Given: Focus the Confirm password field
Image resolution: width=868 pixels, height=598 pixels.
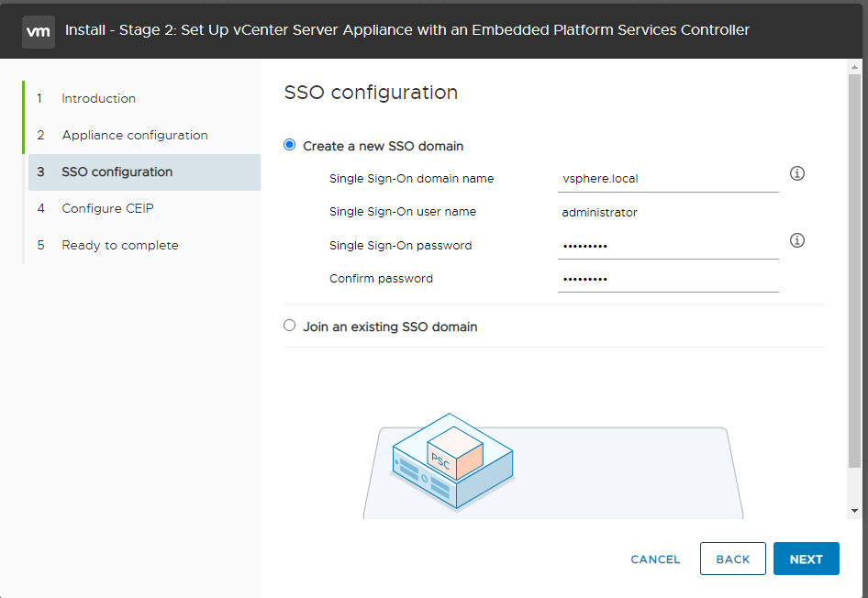Looking at the screenshot, I should point(668,279).
